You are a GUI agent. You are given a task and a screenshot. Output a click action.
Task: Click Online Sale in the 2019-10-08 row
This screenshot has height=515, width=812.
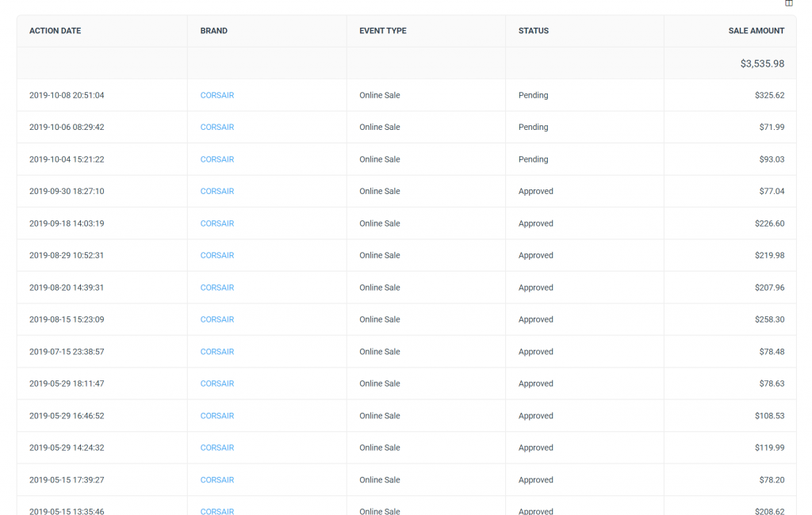point(380,95)
